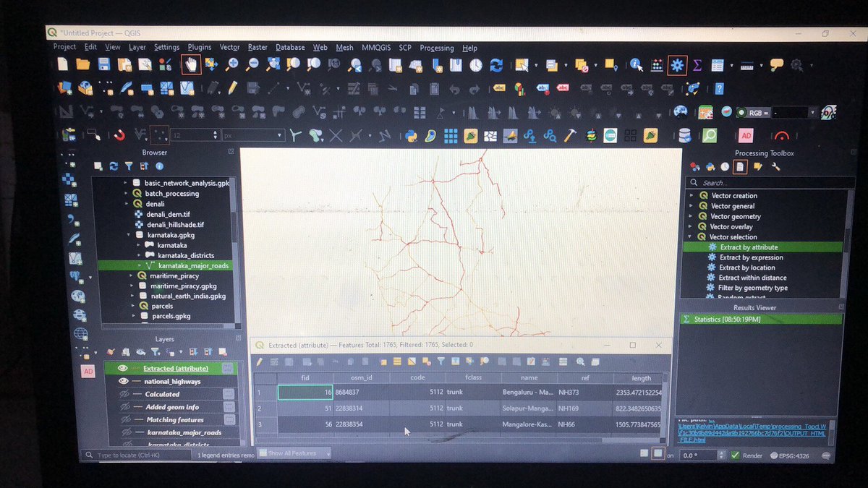Collapse karnataka.gpkg in Browser
This screenshot has width=868, height=488.
click(129, 235)
